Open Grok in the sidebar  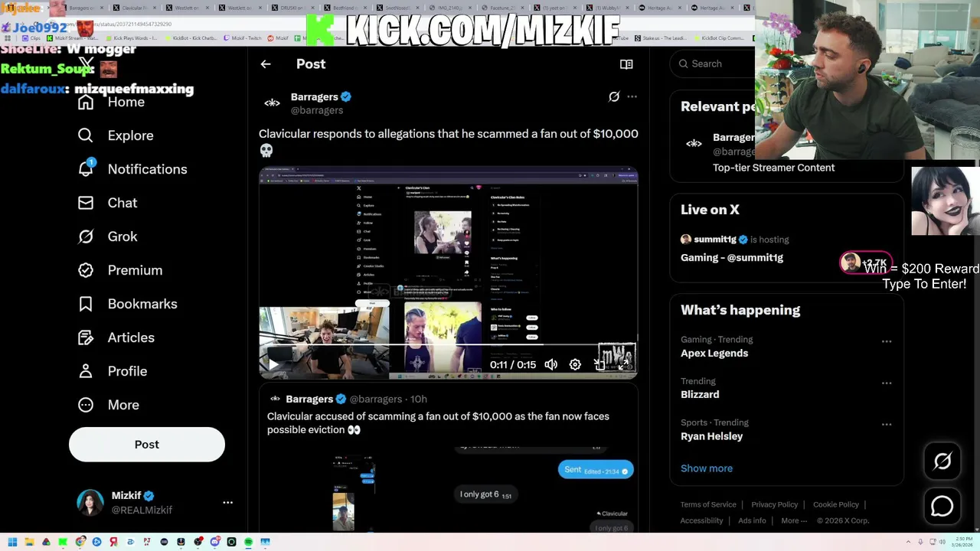107,236
